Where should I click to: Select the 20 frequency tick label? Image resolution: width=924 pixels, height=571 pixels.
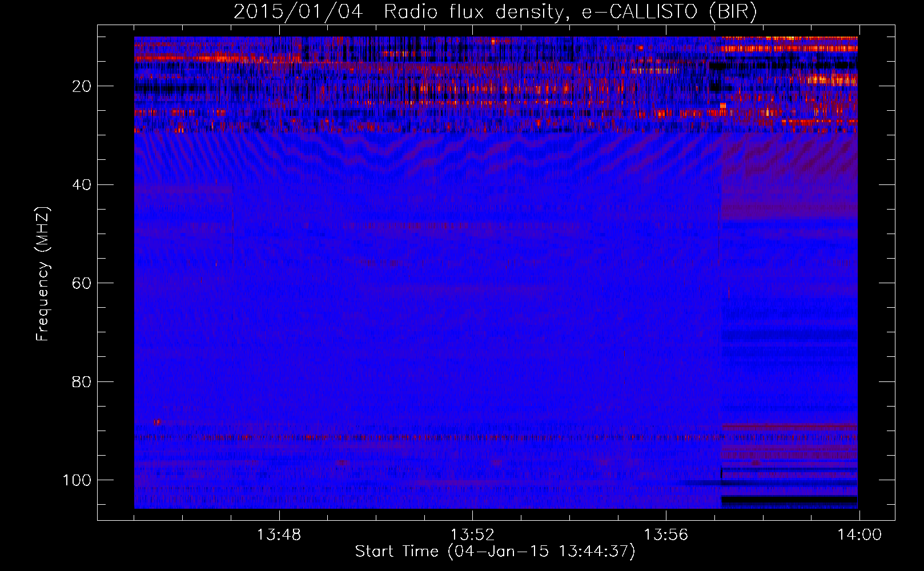(x=82, y=86)
